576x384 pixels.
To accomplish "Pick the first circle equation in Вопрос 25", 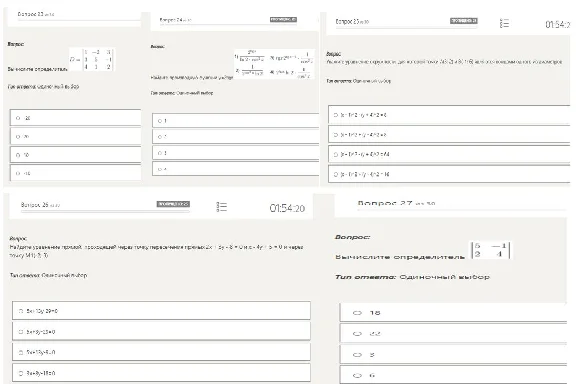I will pos(449,115).
